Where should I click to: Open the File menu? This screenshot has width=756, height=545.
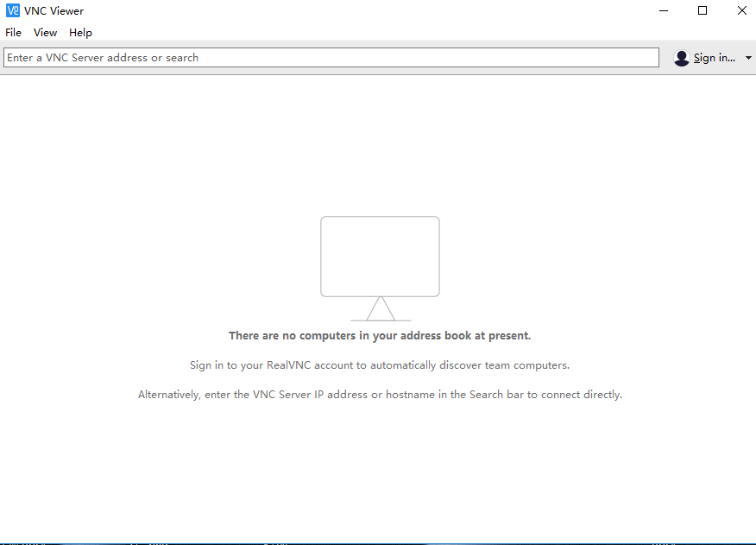coord(13,33)
